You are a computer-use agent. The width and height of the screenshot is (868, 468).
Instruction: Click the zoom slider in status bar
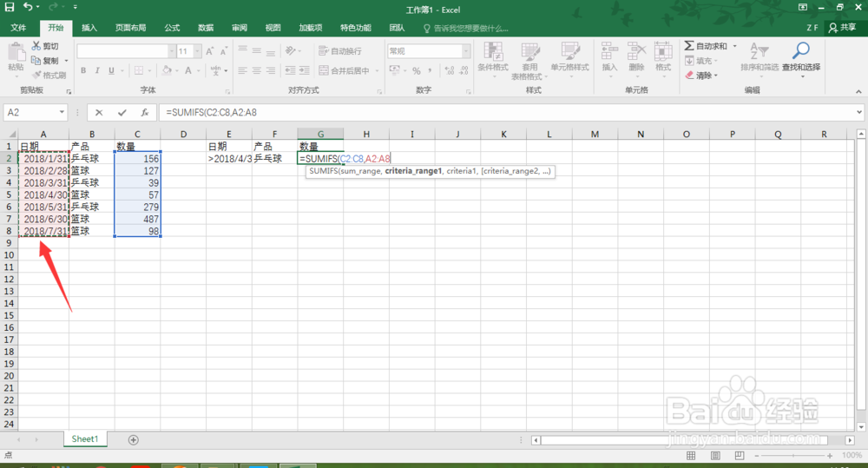(x=793, y=455)
